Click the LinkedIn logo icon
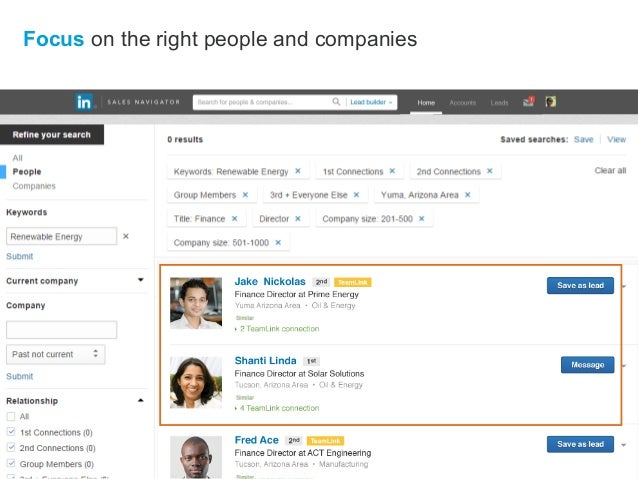This screenshot has height=479, width=638. [84, 102]
